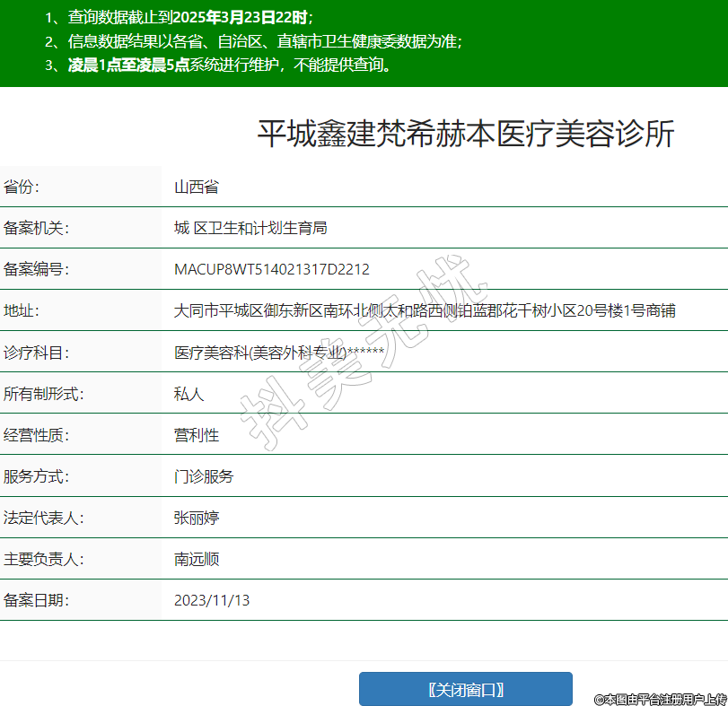Click the notice line about data cutoff date
This screenshot has height=706, width=728.
coord(179,17)
